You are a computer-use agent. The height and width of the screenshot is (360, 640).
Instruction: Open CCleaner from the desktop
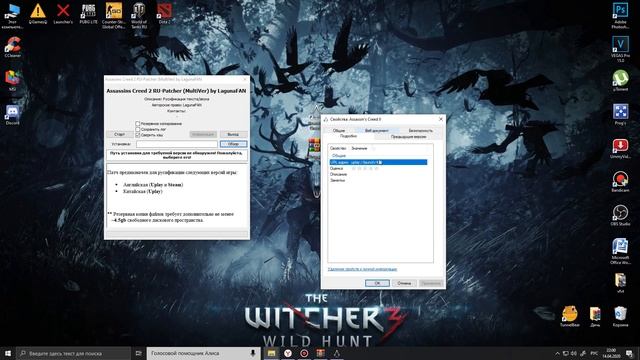(13, 47)
